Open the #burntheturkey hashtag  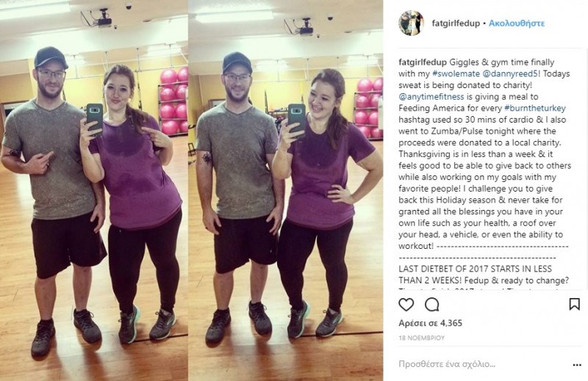[535, 108]
